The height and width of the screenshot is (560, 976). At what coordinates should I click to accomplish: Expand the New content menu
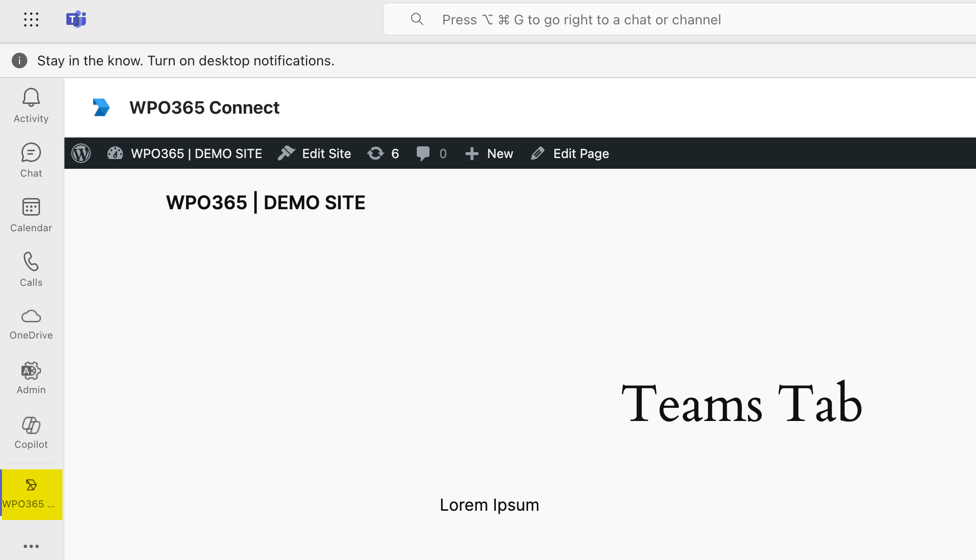pos(489,154)
